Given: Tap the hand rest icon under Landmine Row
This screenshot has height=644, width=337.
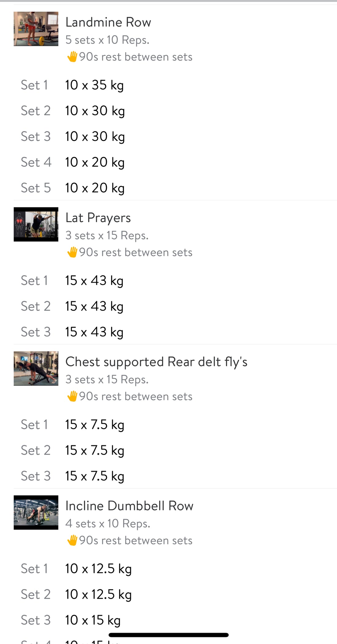Looking at the screenshot, I should 72,57.
